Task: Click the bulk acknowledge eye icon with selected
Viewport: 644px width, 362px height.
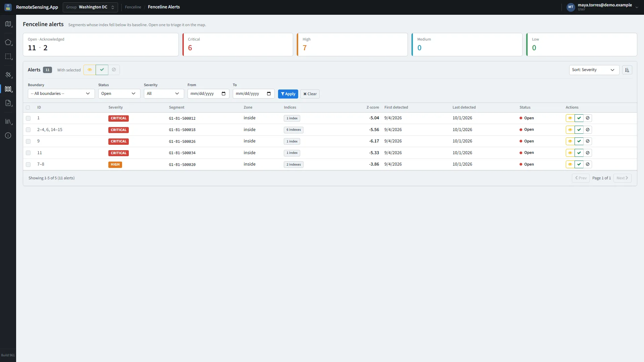Action: (90, 70)
